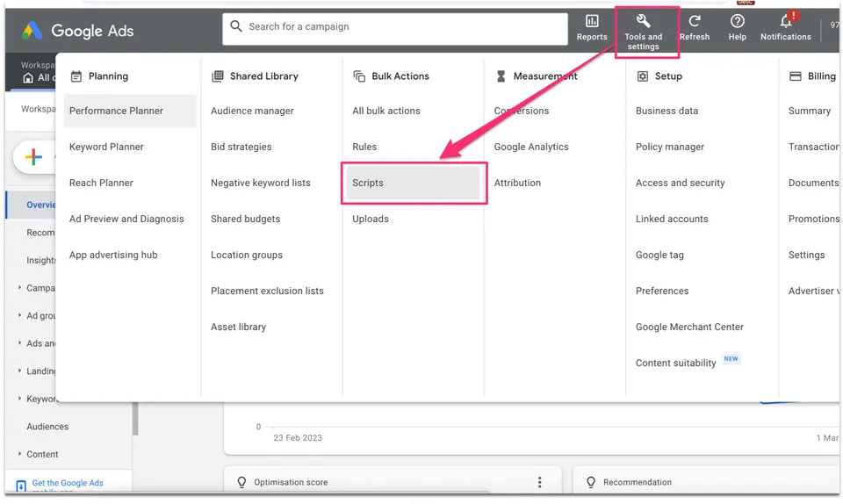Open All bulk actions
The height and width of the screenshot is (504, 843).
tap(386, 111)
